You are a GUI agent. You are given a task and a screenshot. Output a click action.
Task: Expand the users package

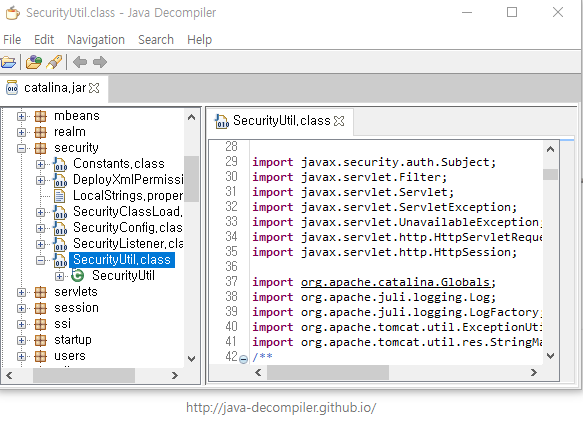[21, 356]
